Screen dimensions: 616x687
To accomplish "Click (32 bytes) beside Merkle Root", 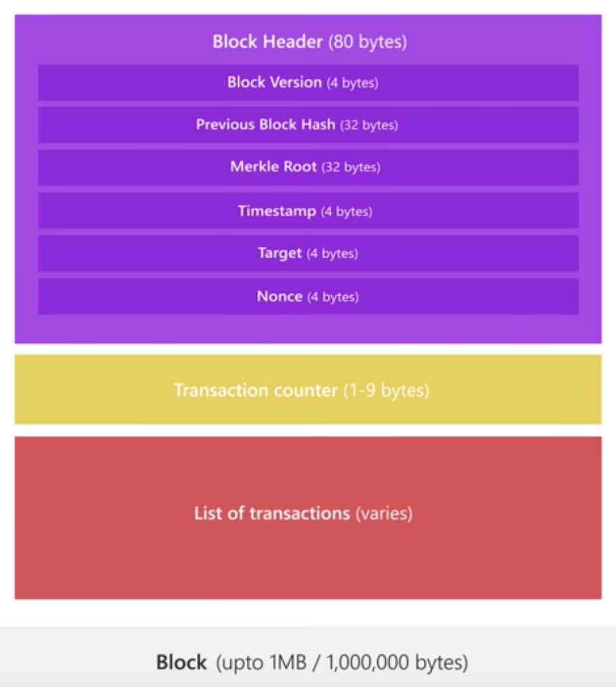I will tap(351, 167).
